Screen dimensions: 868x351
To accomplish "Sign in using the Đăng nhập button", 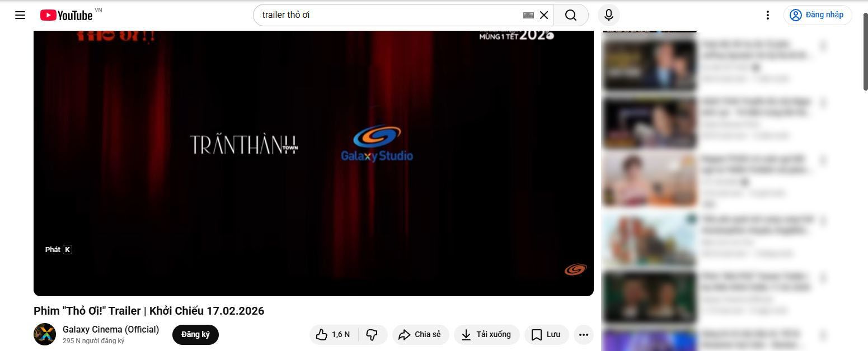I will [x=817, y=15].
